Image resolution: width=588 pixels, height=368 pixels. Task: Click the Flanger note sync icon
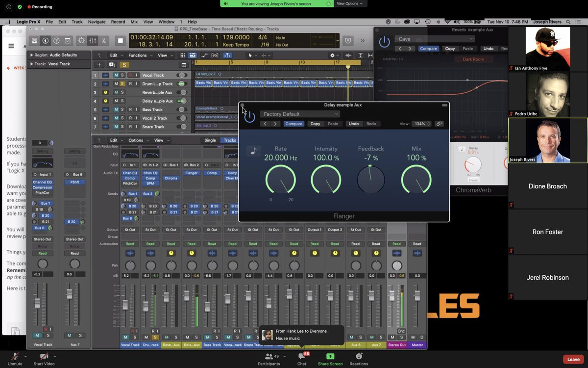[253, 152]
